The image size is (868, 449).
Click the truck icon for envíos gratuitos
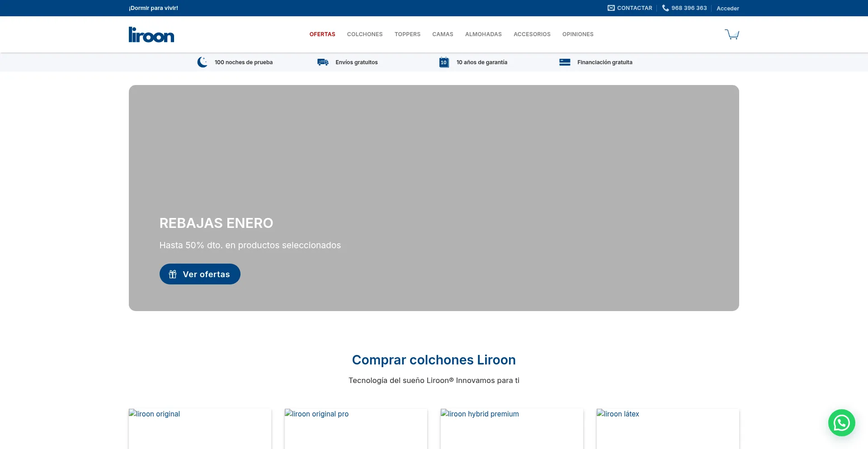click(x=322, y=62)
